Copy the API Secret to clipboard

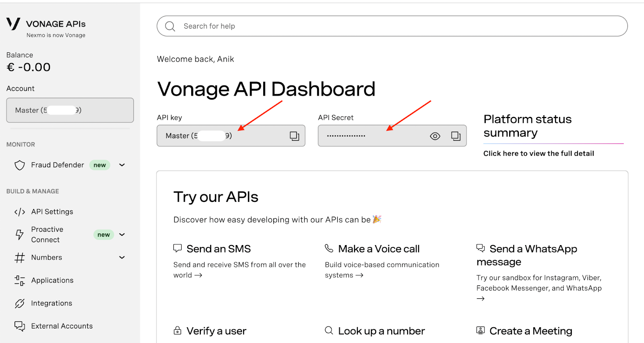click(x=456, y=136)
